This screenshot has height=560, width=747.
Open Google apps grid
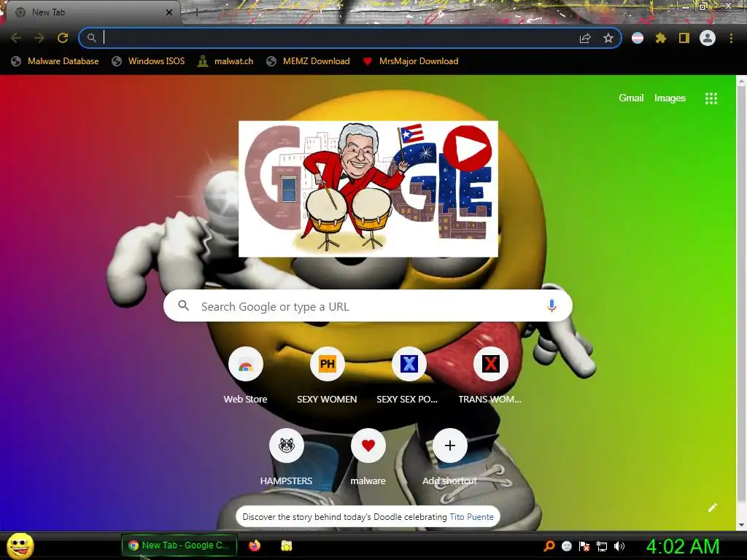(711, 98)
